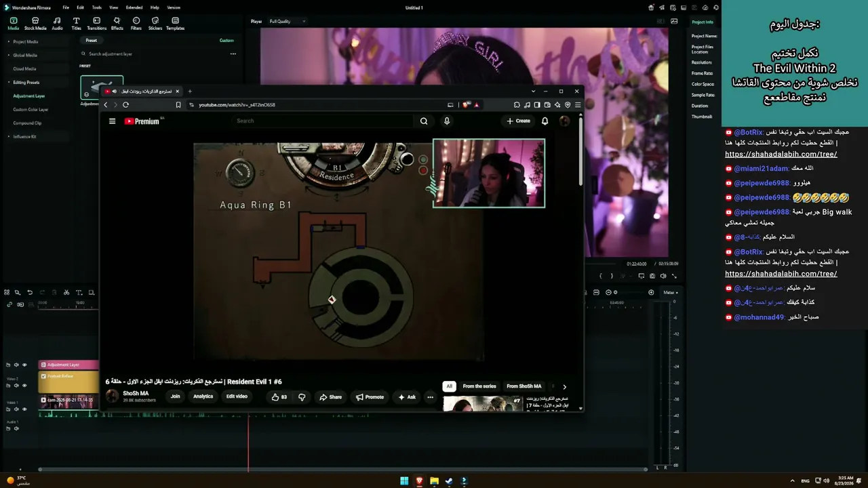868x488 pixels.
Task: Switch to the Custom tab
Action: 226,41
